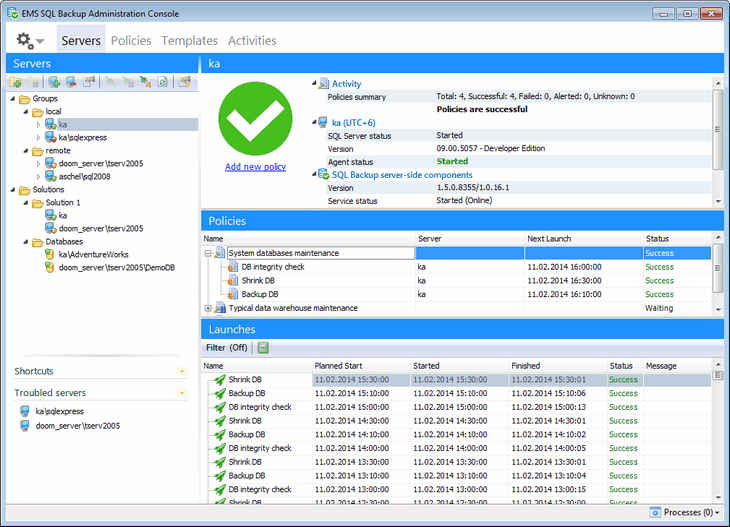The height and width of the screenshot is (527, 730).
Task: Click the large green checkmark status icon
Action: point(255,119)
